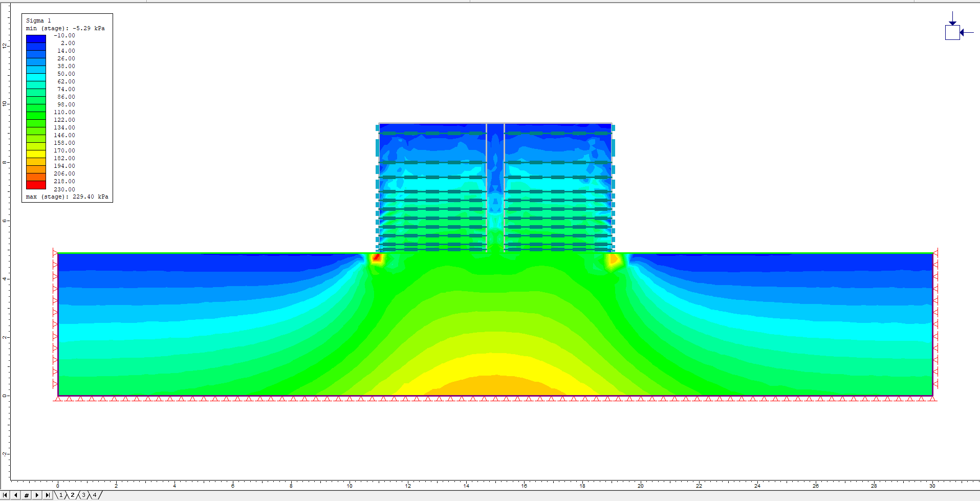Click the "Sigma 1" legend title
The height and width of the screenshot is (501, 980).
pos(38,20)
